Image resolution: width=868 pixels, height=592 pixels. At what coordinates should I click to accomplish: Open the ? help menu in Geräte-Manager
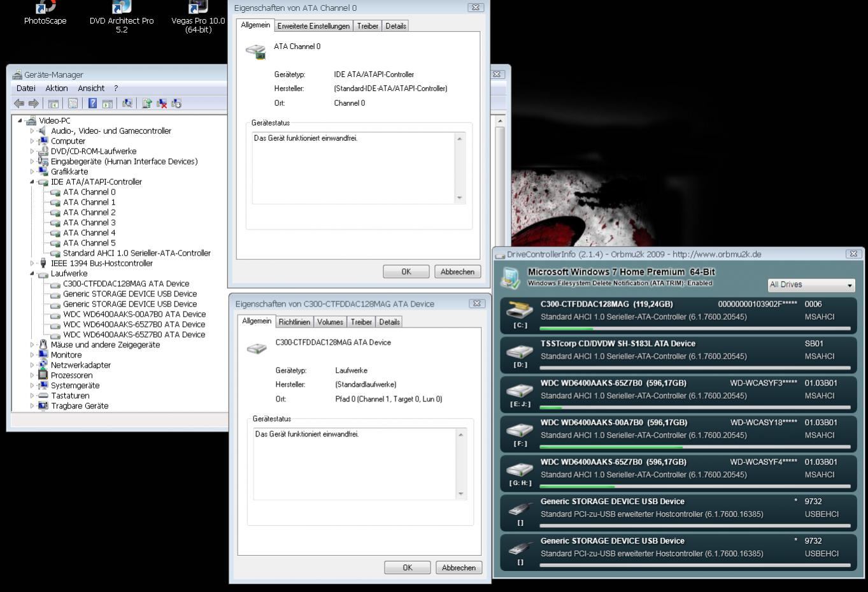click(116, 88)
